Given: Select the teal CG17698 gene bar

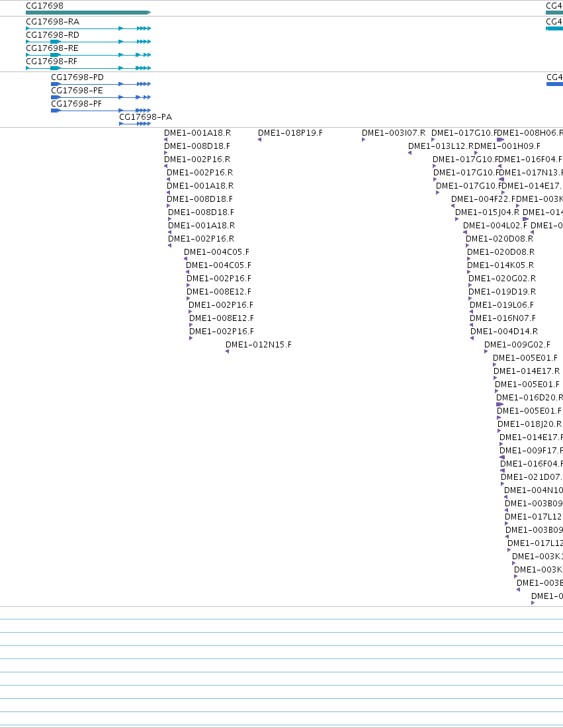Looking at the screenshot, I should pos(88,13).
